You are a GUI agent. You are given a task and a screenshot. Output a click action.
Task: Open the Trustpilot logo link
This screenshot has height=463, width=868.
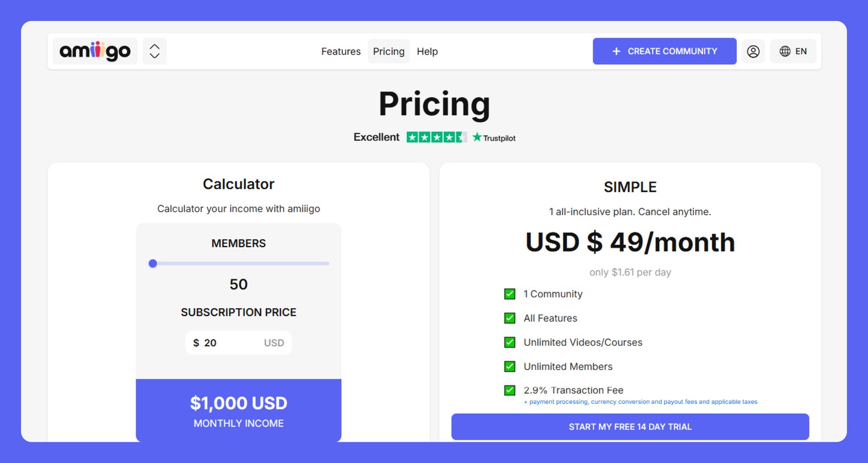pyautogui.click(x=494, y=138)
